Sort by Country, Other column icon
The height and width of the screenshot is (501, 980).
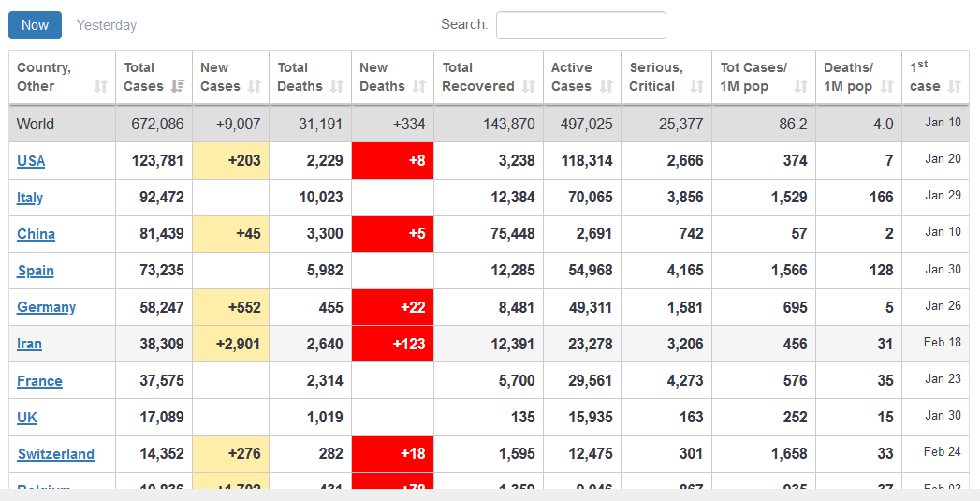101,86
